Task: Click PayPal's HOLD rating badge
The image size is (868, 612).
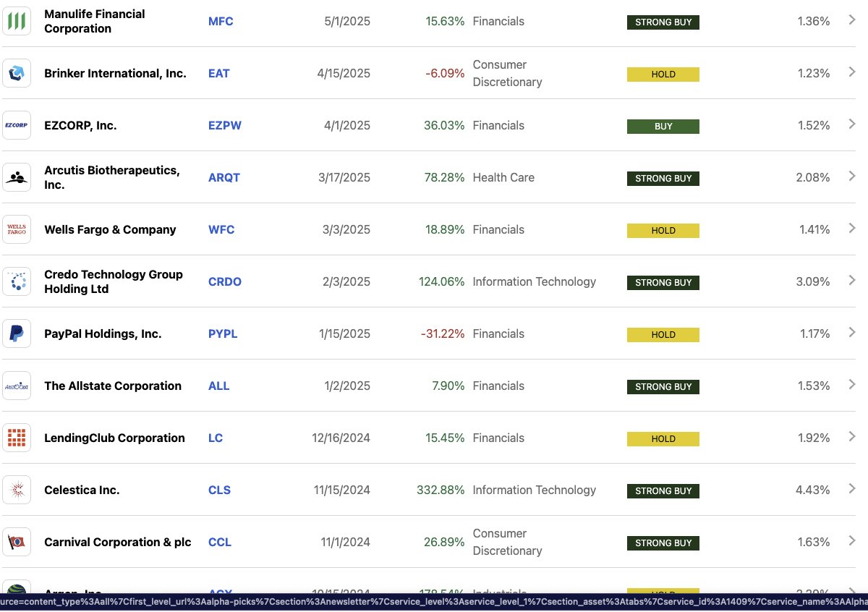Action: pos(663,335)
